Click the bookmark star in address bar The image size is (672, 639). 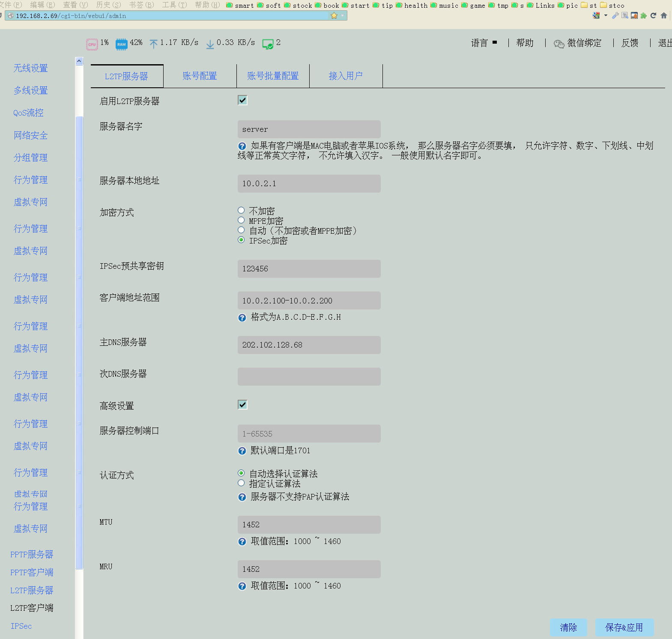coord(334,16)
